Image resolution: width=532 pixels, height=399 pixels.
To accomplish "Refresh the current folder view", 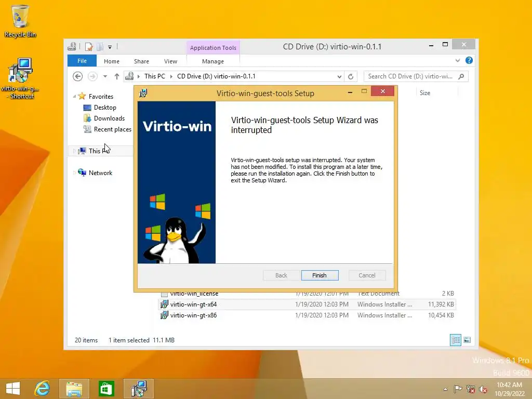I will point(351,77).
